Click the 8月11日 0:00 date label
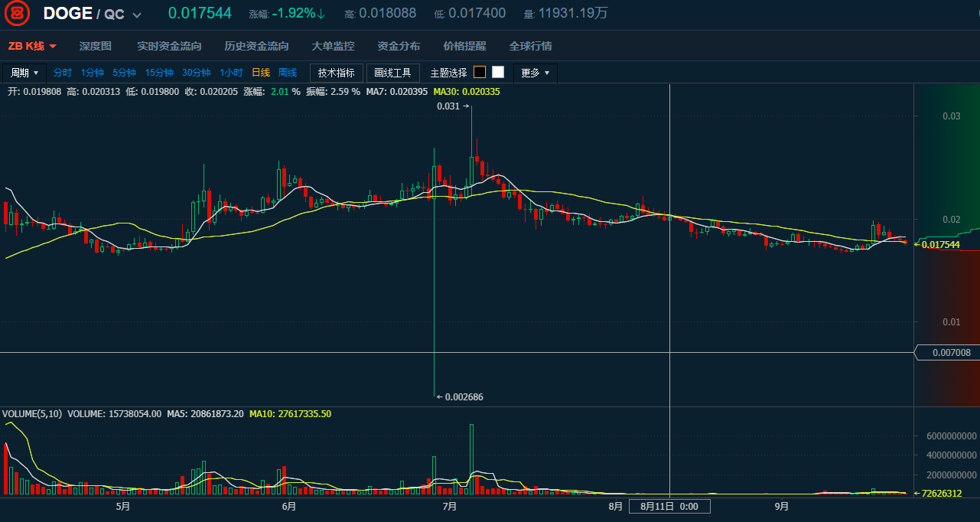980x522 pixels. tap(669, 506)
